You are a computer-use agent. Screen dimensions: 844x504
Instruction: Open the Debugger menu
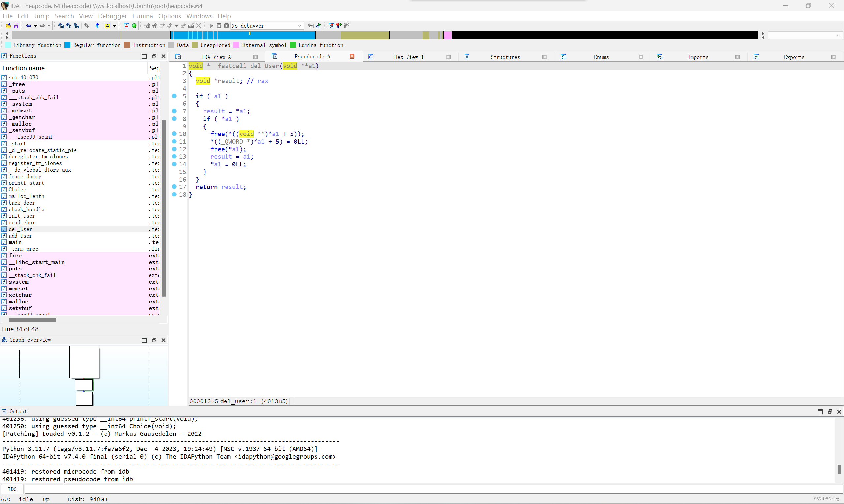pos(112,16)
